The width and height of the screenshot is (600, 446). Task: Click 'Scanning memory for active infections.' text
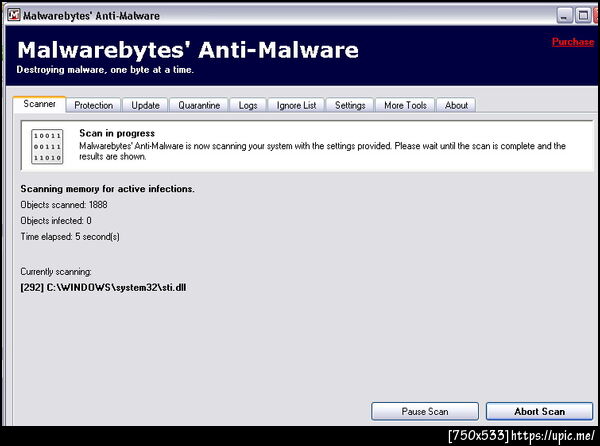tap(108, 189)
